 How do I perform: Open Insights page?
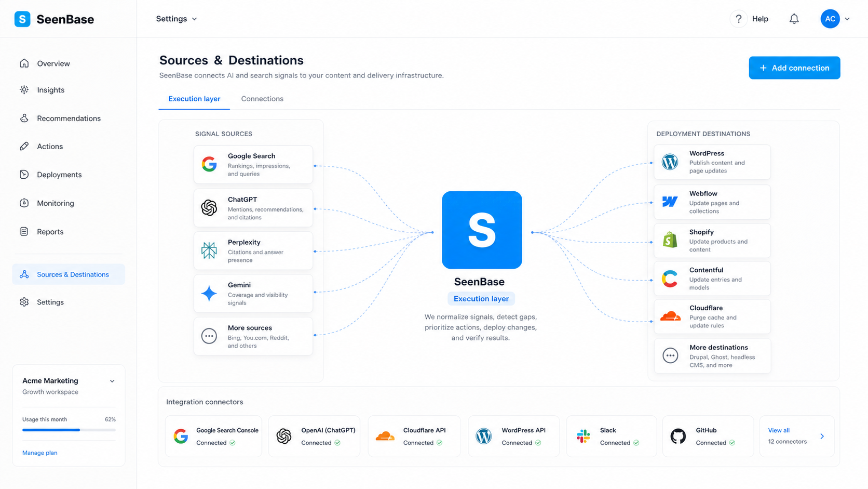click(51, 90)
